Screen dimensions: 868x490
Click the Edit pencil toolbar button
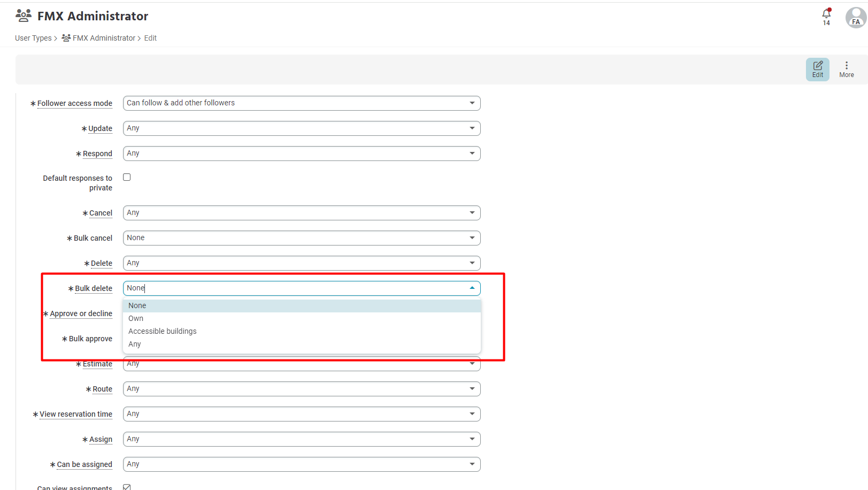pyautogui.click(x=818, y=70)
